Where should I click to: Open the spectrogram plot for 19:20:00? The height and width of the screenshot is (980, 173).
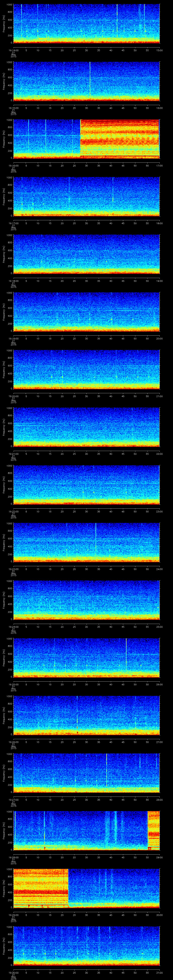pyautogui.click(x=86, y=369)
